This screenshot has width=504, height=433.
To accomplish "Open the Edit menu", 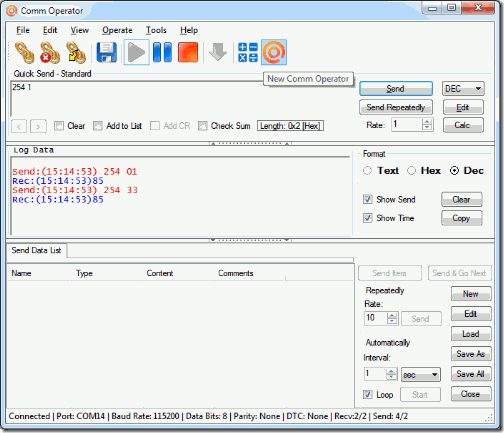I will [x=50, y=30].
